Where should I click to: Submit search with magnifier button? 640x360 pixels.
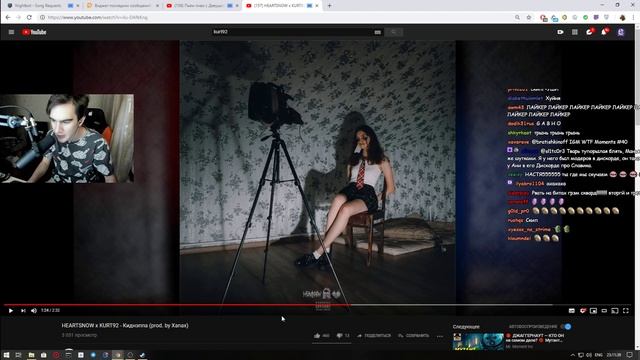[x=393, y=32]
